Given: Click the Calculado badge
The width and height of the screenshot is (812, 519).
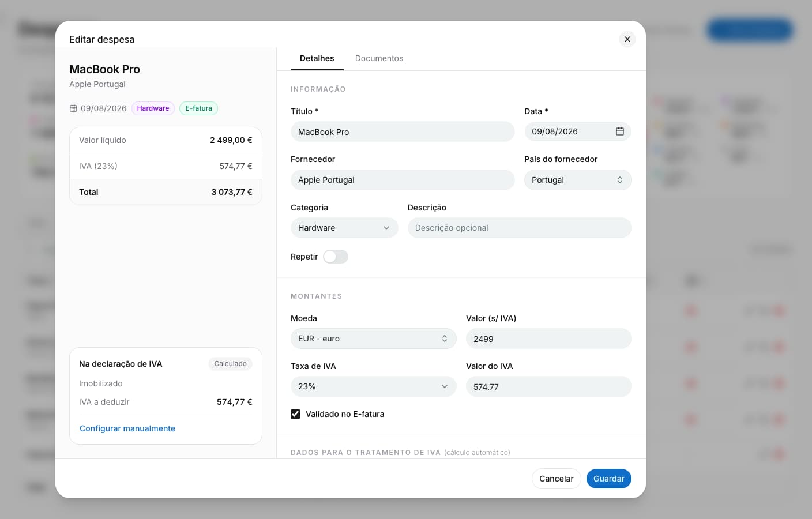Looking at the screenshot, I should pyautogui.click(x=230, y=364).
